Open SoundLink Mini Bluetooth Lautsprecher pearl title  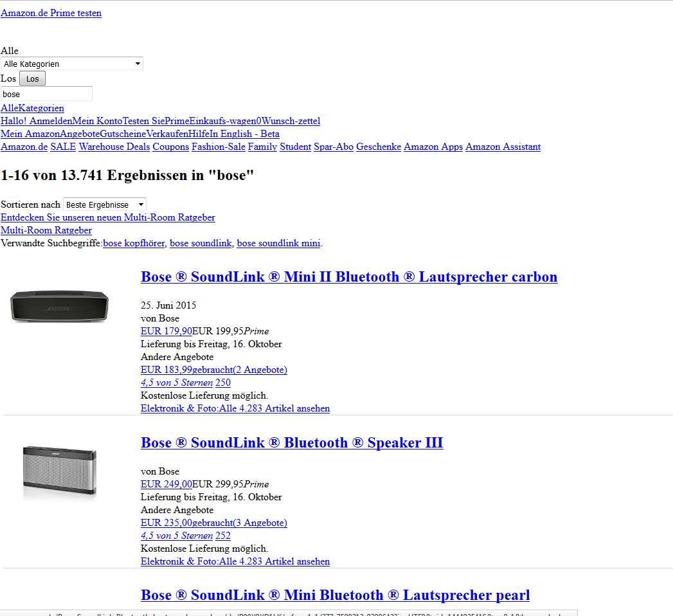[x=335, y=595]
